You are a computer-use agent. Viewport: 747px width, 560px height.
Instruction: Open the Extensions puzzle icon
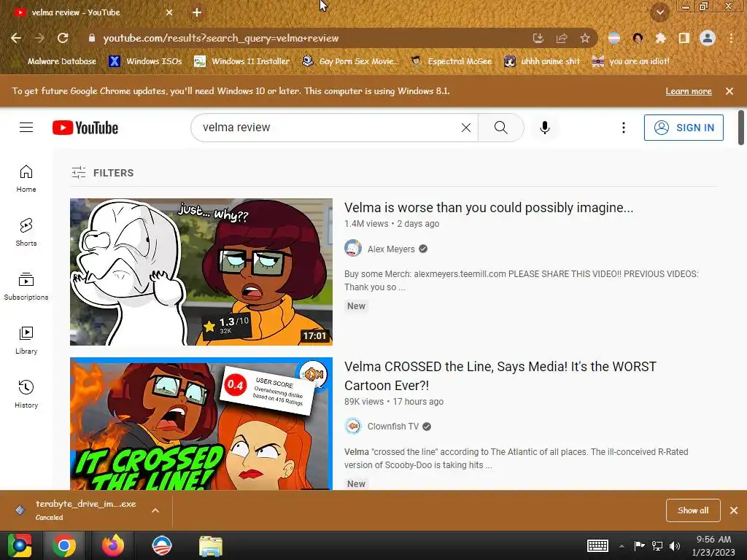pos(660,38)
